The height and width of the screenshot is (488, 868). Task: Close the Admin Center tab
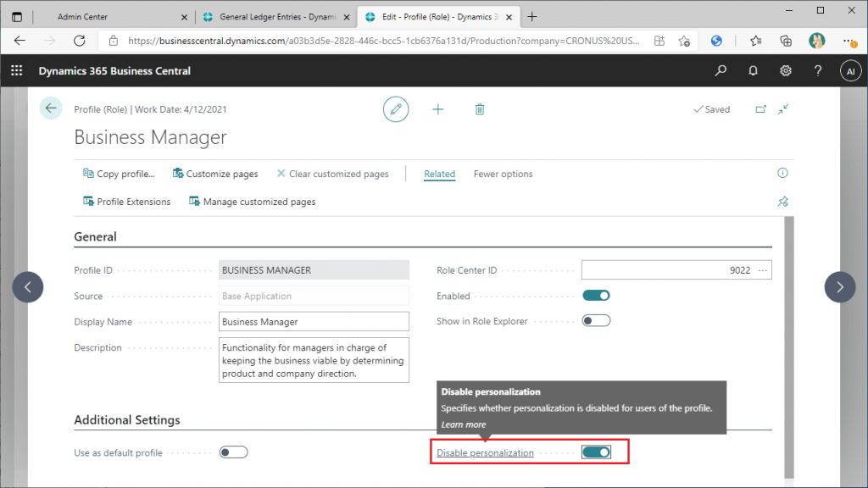(x=184, y=17)
